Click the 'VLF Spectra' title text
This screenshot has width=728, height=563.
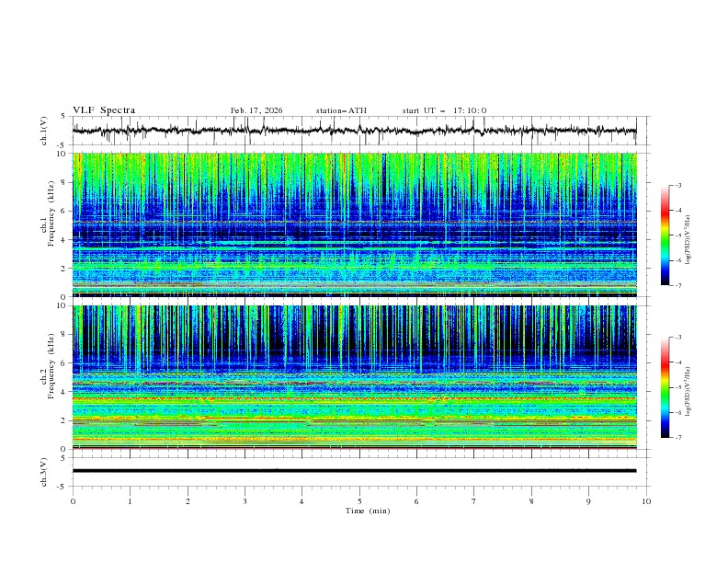104,110
